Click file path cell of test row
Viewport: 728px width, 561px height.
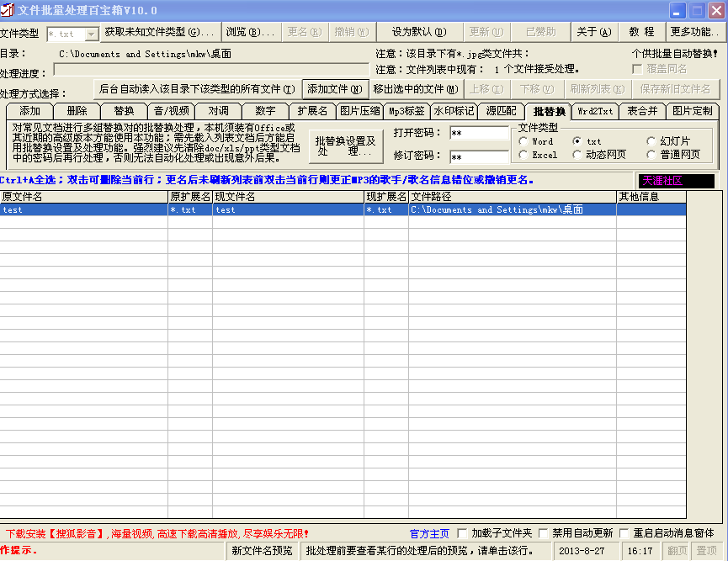(513, 209)
